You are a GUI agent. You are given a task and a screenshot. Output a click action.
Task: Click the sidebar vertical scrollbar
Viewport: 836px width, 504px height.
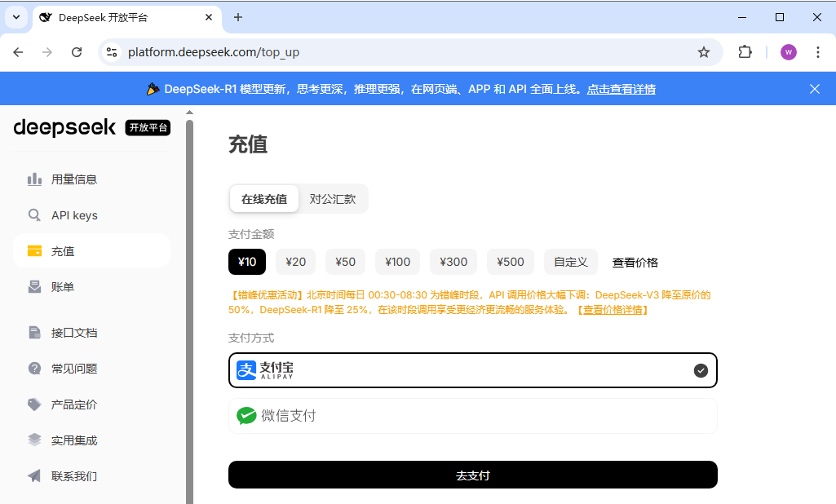pos(189,312)
